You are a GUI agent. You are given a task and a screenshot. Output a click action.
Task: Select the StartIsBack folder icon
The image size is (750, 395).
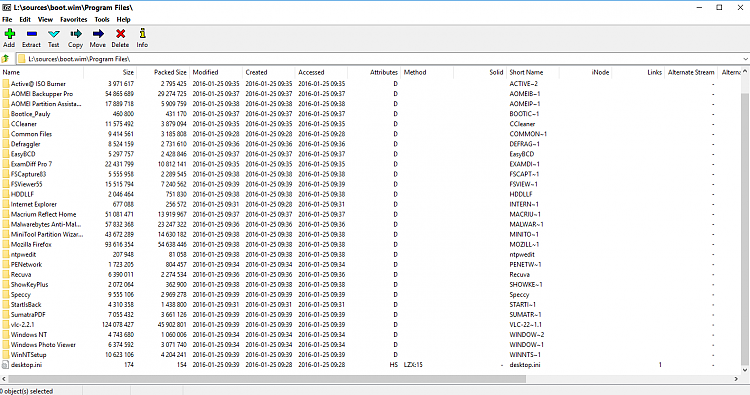point(6,305)
